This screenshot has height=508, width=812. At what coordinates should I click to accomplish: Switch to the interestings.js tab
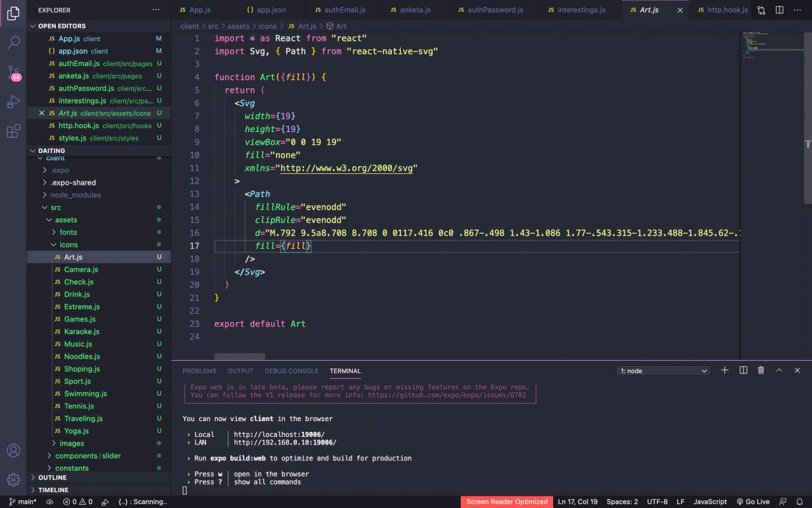tap(581, 10)
